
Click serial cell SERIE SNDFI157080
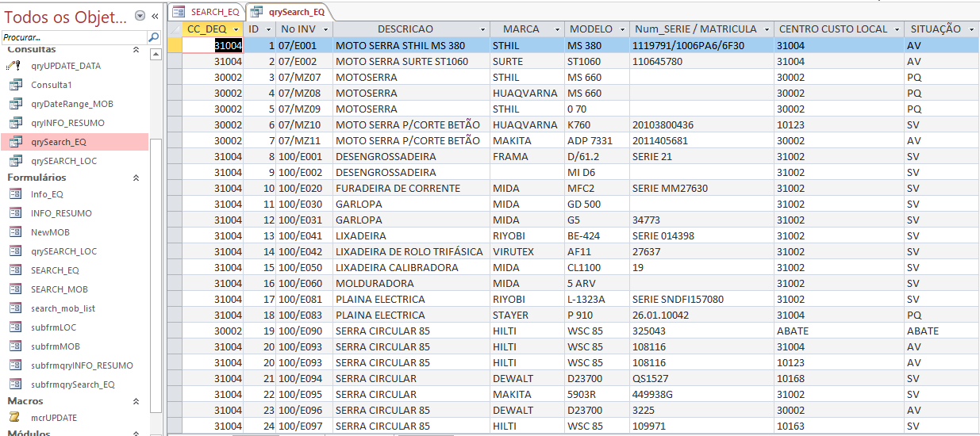tap(701, 299)
